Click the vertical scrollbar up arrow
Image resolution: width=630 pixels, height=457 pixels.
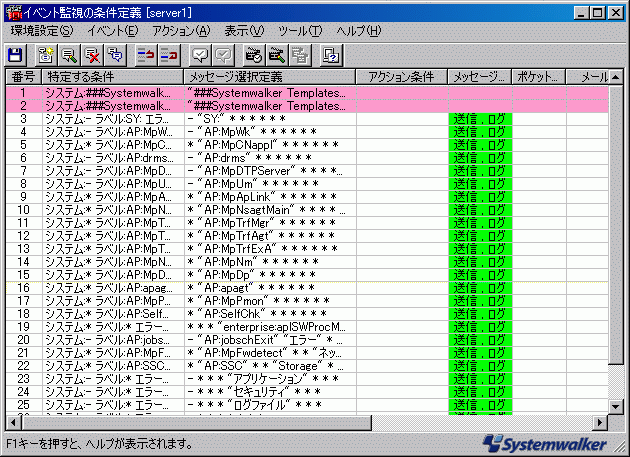(616, 77)
